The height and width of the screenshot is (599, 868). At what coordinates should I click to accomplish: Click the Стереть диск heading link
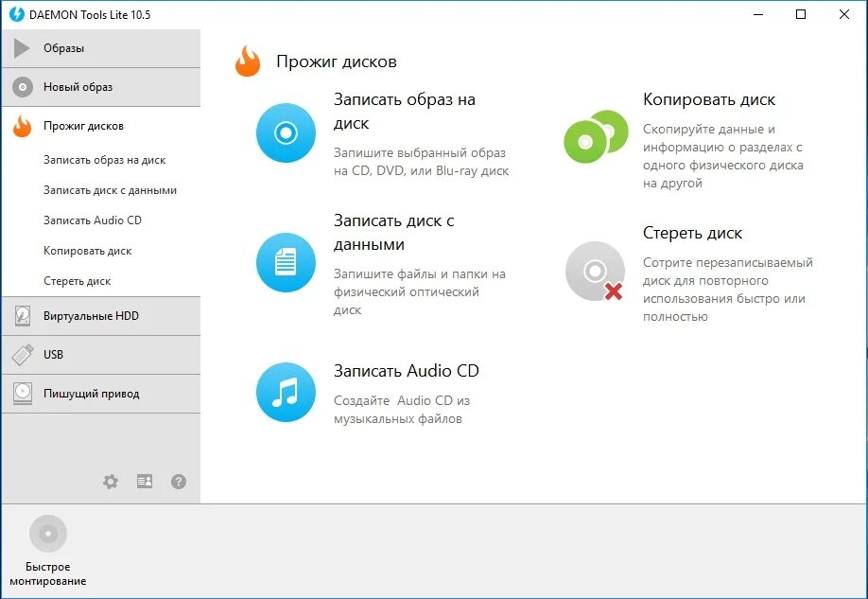pyautogui.click(x=692, y=233)
